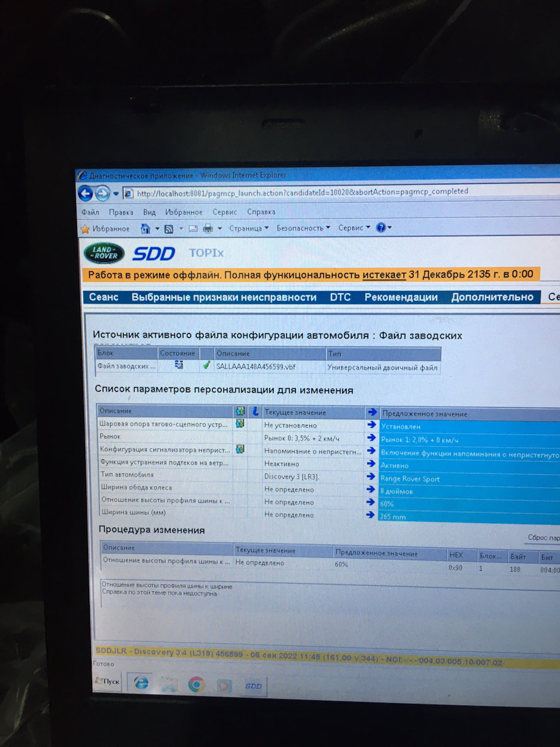
Task: Expand the Print dropdown arrow
Action: coord(219,229)
